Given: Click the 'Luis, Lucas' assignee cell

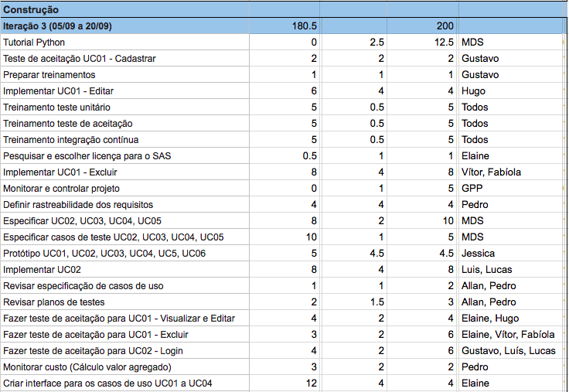Looking at the screenshot, I should (x=510, y=270).
